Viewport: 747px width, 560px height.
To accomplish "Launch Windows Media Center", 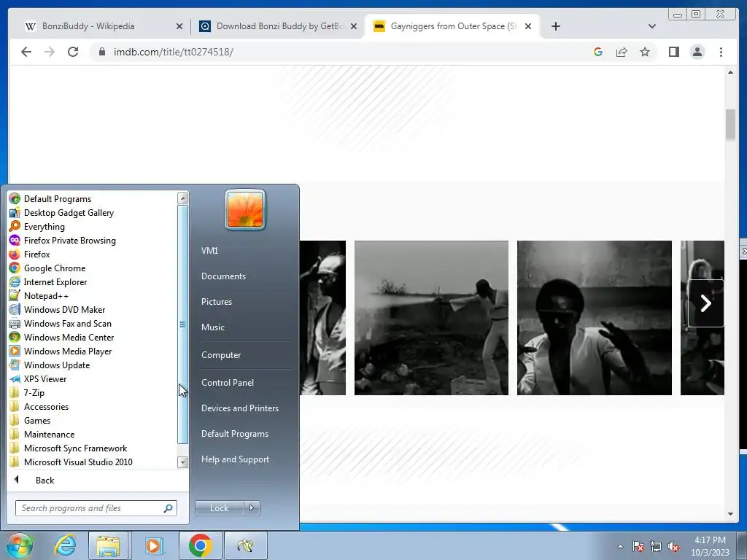I will [x=61, y=337].
